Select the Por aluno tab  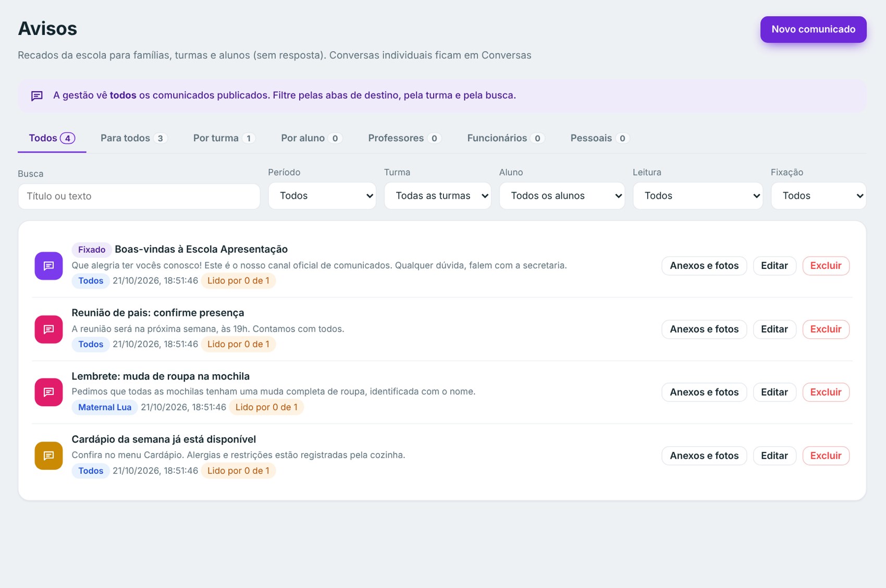tap(311, 138)
